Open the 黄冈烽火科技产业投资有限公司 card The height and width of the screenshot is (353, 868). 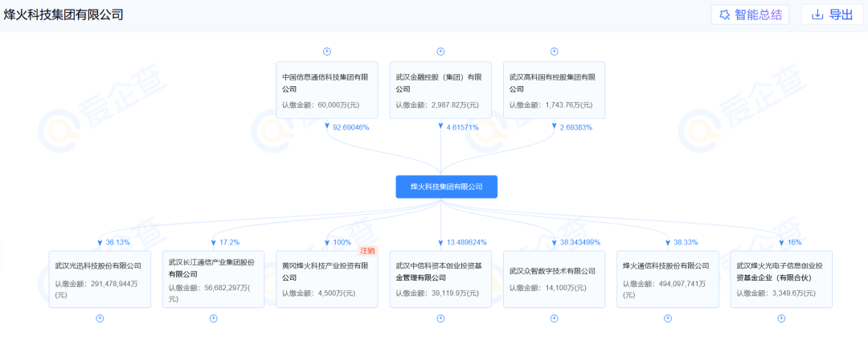pos(326,278)
